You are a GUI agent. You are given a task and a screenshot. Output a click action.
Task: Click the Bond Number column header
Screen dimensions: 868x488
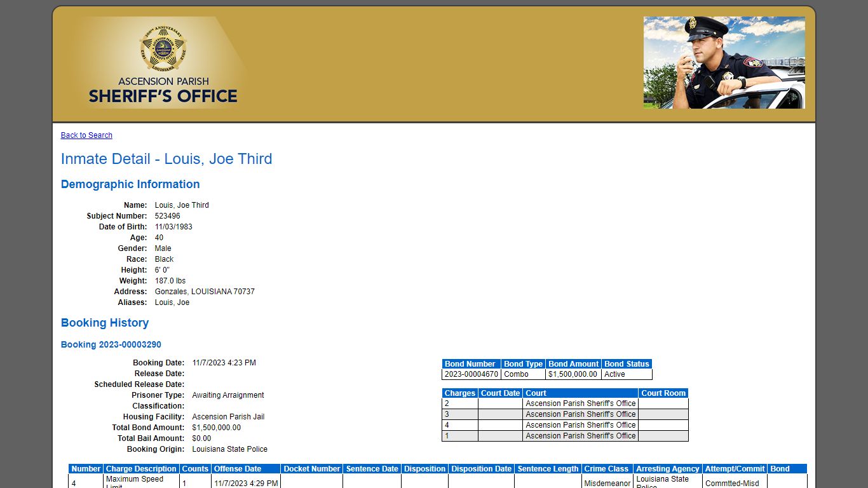tap(471, 364)
